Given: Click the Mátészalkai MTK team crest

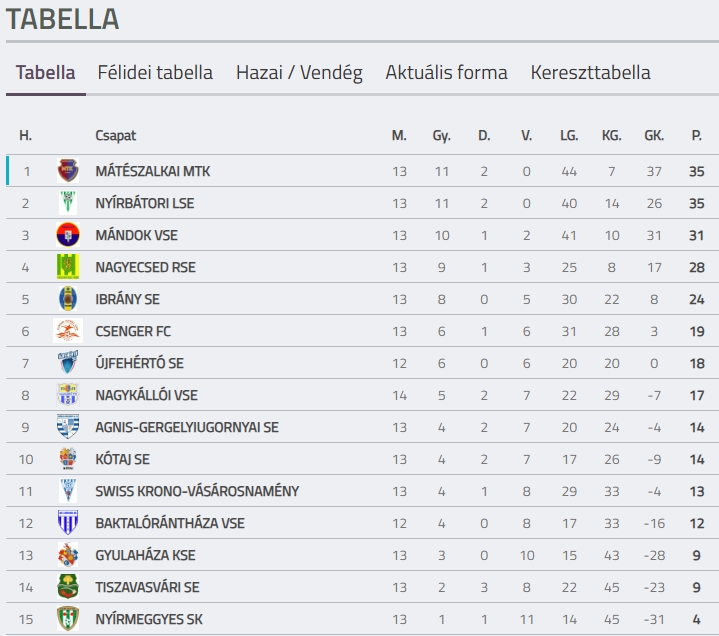Looking at the screenshot, I should coord(67,171).
